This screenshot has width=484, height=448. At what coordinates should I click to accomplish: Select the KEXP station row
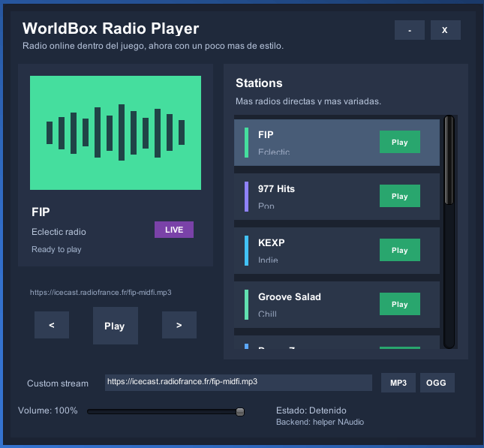(x=337, y=251)
